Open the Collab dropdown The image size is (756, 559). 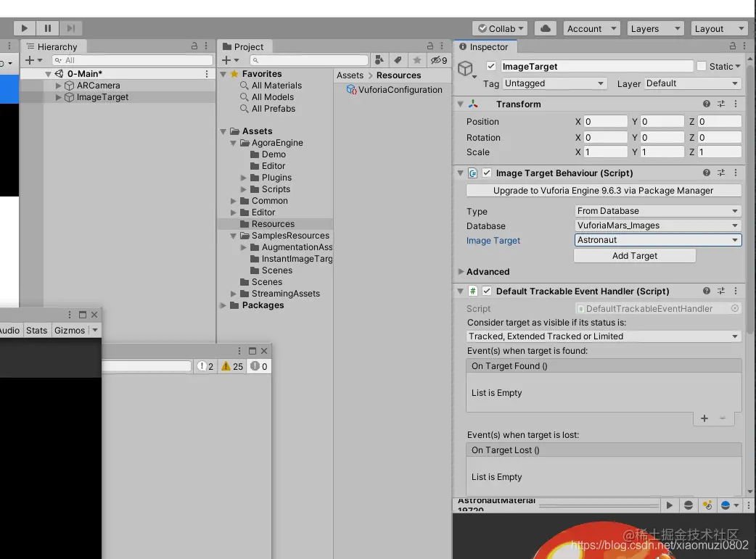point(500,28)
